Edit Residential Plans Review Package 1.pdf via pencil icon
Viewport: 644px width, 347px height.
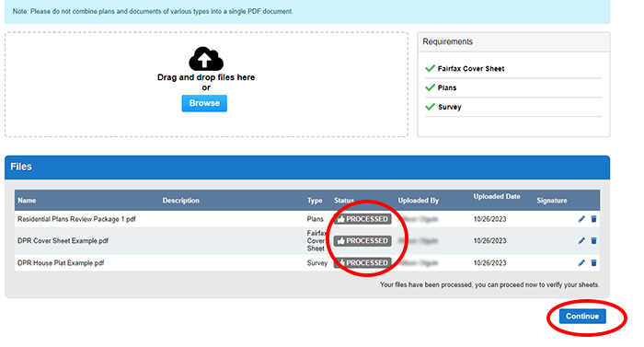pos(581,219)
